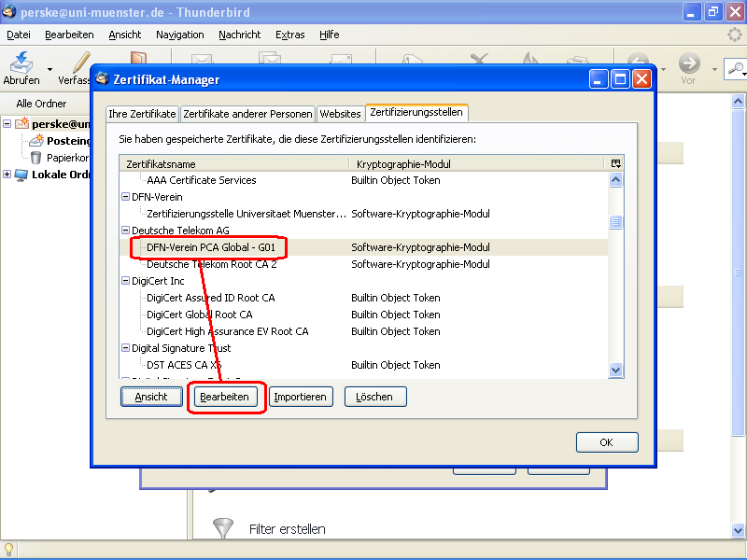Expand the Lokale Ordner tree item

click(x=7, y=174)
